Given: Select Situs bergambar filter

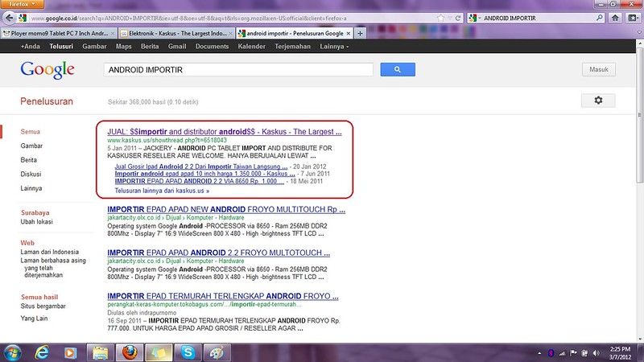Looking at the screenshot, I should [x=43, y=306].
